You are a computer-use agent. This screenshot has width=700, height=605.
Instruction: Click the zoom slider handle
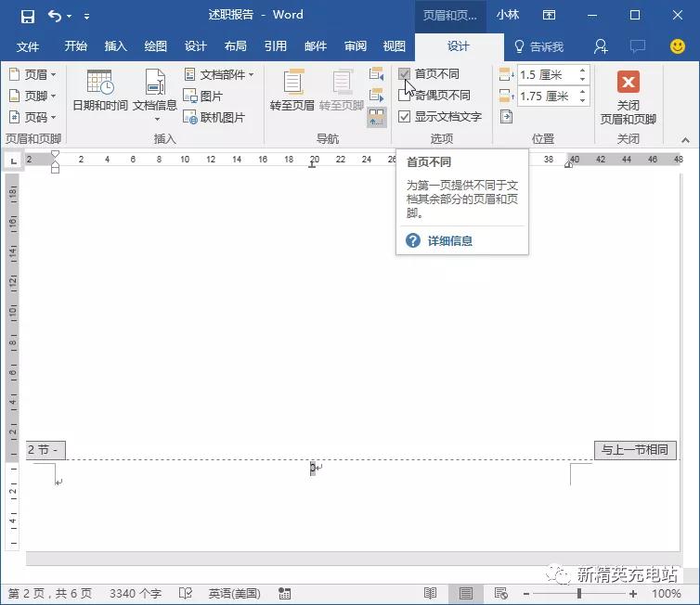(x=579, y=593)
